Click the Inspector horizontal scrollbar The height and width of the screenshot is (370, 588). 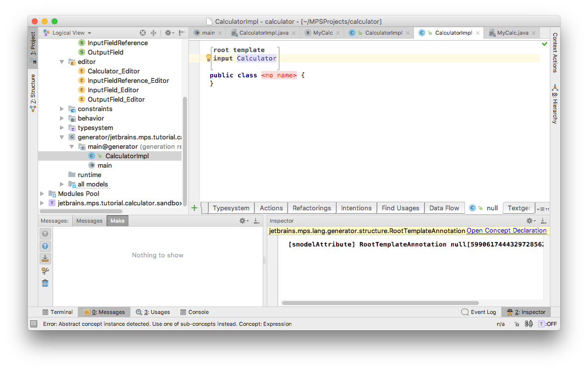[x=380, y=303]
